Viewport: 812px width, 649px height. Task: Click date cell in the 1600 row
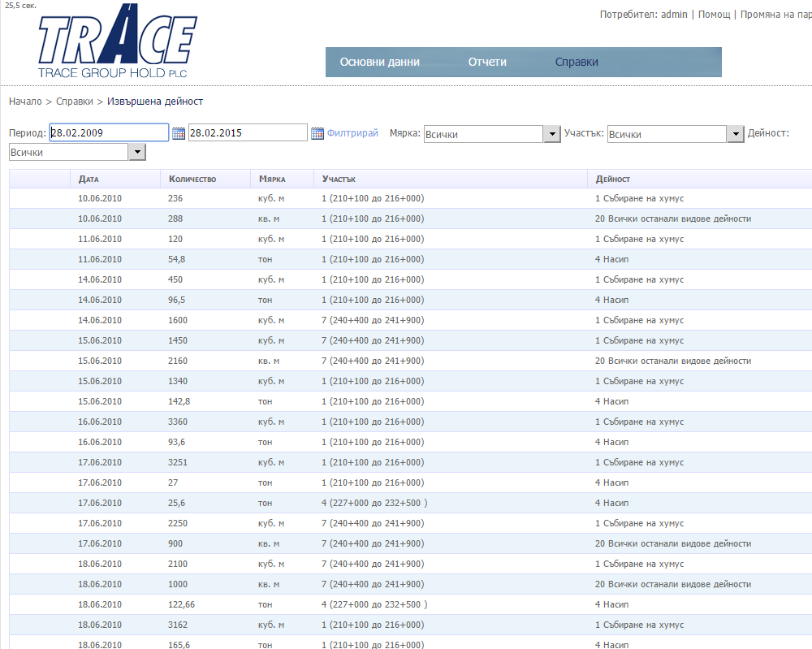coord(99,320)
